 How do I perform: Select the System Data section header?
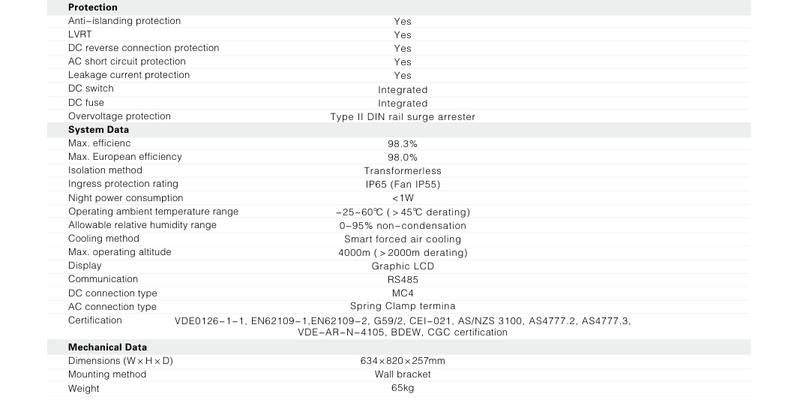point(98,130)
